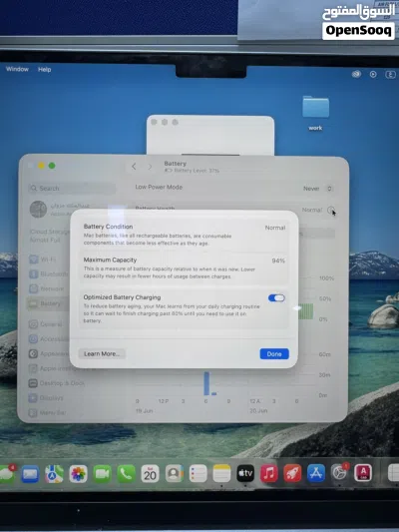Select Accessibility in settings sidebar
Image resolution: width=399 pixels, height=532 pixels.
(49, 339)
